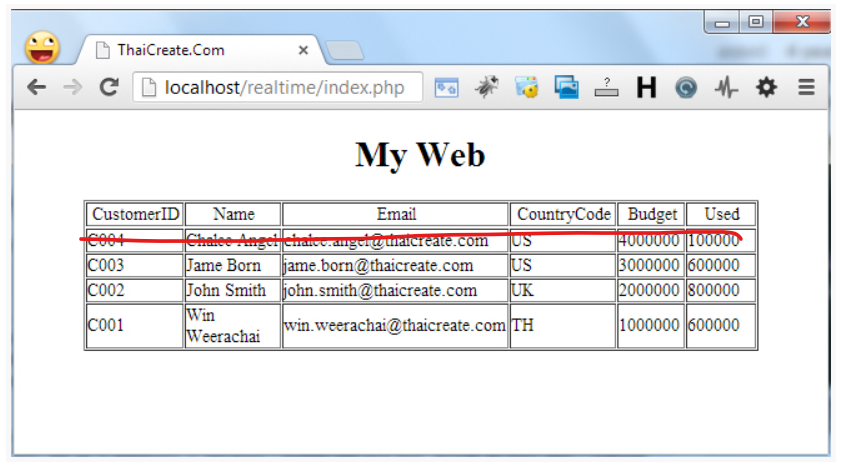Click the page icon in address bar
The width and height of the screenshot is (852, 471).
click(149, 87)
